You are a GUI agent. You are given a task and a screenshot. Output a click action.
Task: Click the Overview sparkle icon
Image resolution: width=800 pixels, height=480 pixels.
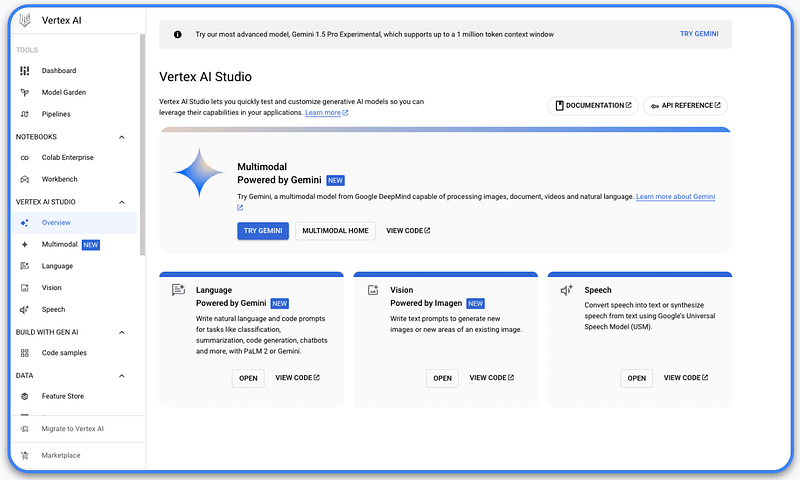(24, 223)
